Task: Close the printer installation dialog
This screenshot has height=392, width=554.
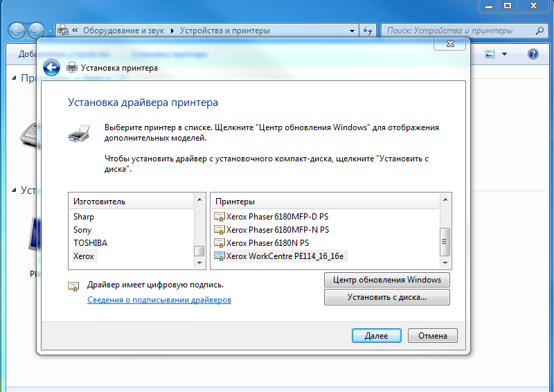Action: tap(450, 44)
